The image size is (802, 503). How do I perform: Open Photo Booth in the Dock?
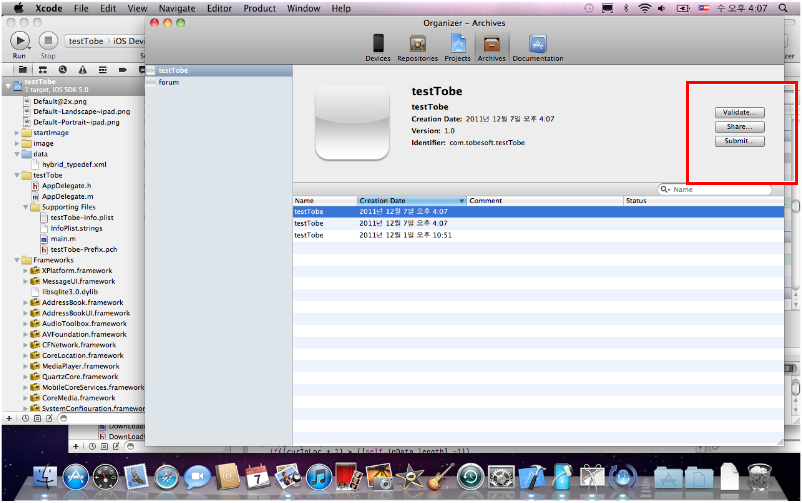[349, 476]
